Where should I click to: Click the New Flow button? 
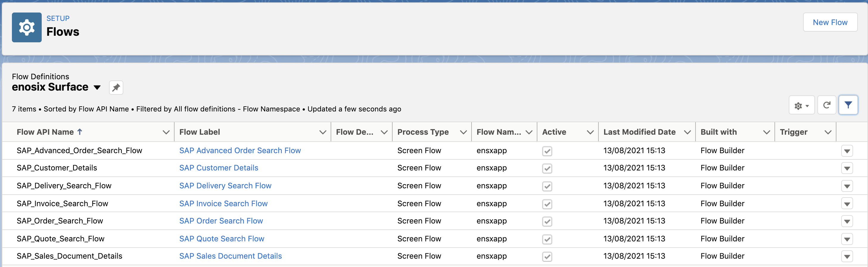pyautogui.click(x=830, y=22)
